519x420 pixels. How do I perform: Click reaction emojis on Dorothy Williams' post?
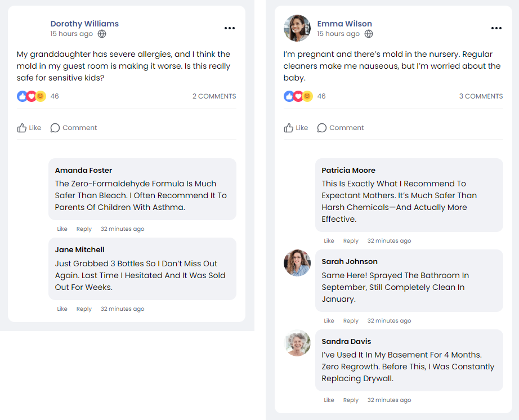pos(31,96)
